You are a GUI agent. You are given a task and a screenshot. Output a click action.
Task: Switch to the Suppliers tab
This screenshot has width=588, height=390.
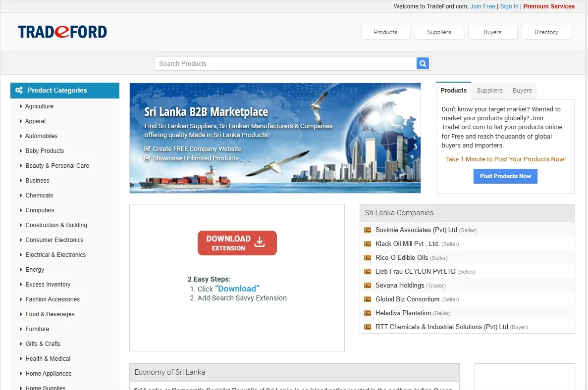[489, 91]
